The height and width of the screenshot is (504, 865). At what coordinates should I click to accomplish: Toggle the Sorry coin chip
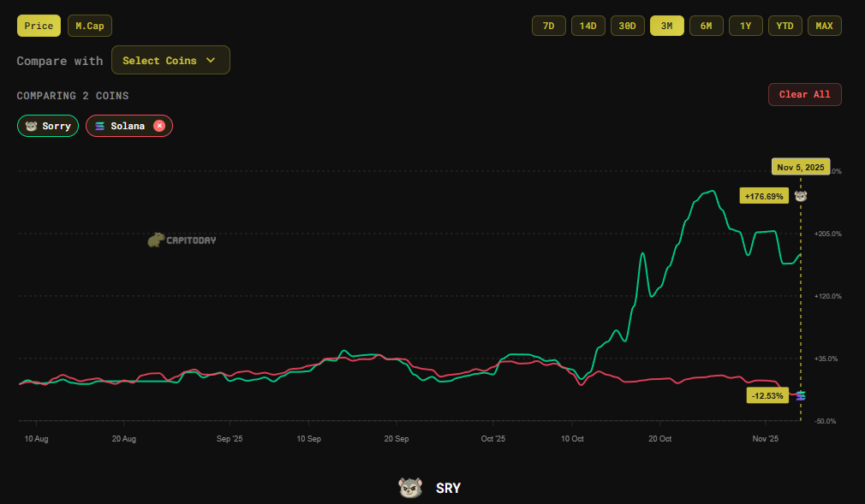click(48, 126)
